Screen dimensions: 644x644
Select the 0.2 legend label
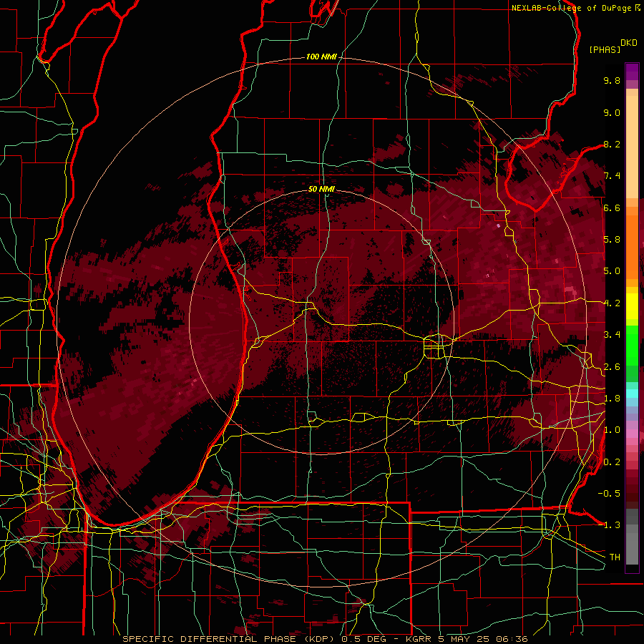(612, 462)
